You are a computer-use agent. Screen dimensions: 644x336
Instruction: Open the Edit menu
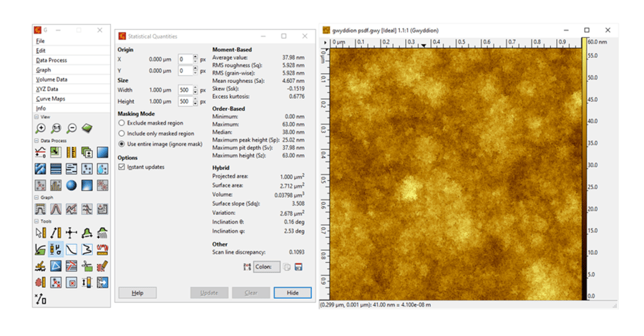(x=72, y=50)
